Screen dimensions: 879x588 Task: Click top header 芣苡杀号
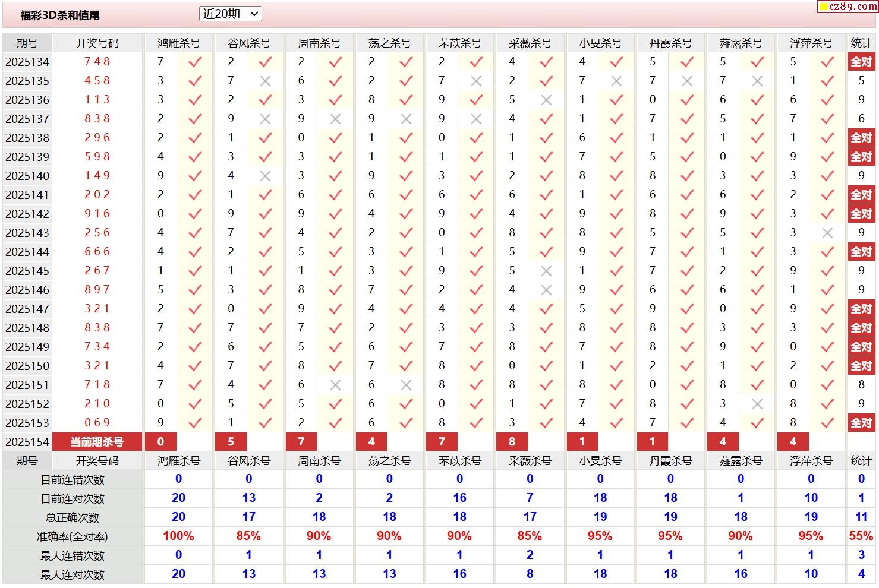click(459, 43)
